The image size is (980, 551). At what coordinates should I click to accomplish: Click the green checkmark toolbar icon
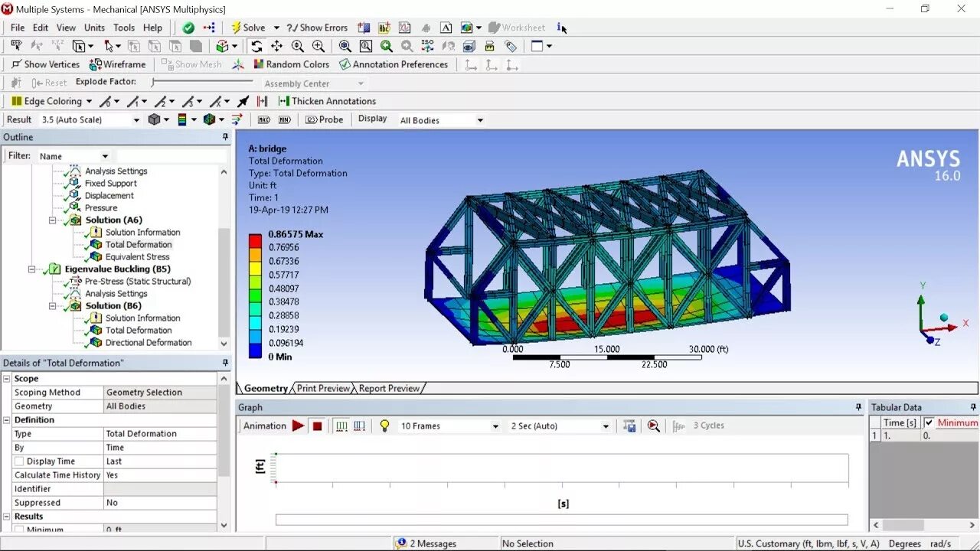point(188,28)
